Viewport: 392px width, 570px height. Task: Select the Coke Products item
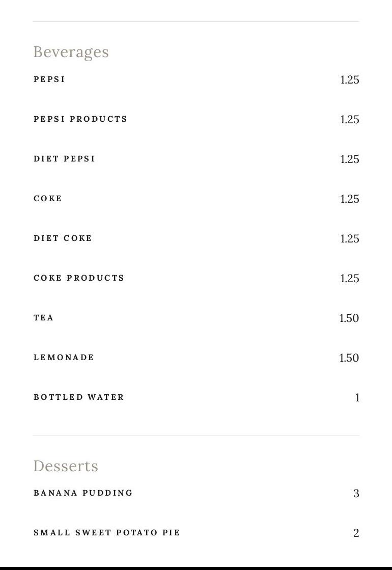[x=79, y=278]
